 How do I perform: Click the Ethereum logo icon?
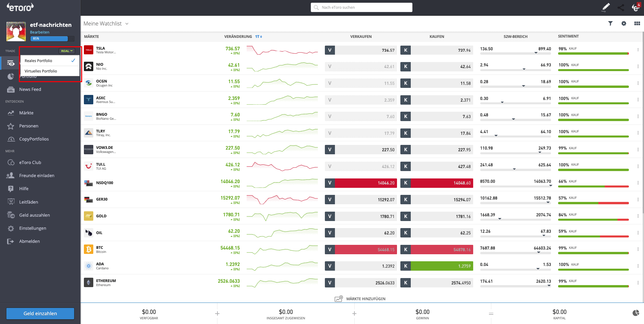pyautogui.click(x=89, y=282)
